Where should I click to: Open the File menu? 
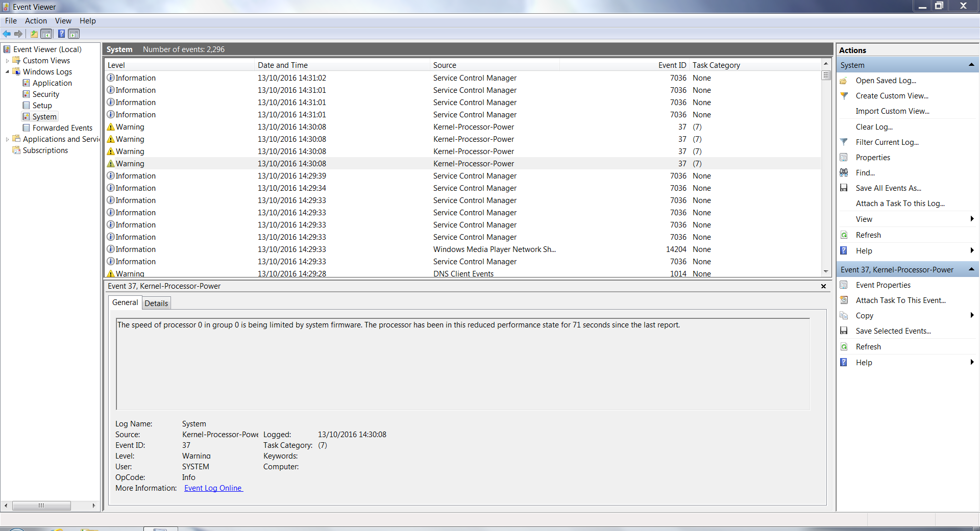click(11, 21)
